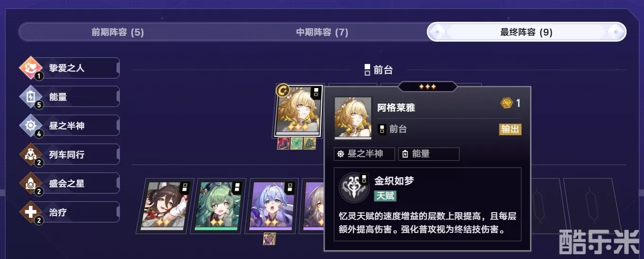Click the 能量 battery icon
This screenshot has height=259, width=644.
pyautogui.click(x=31, y=97)
